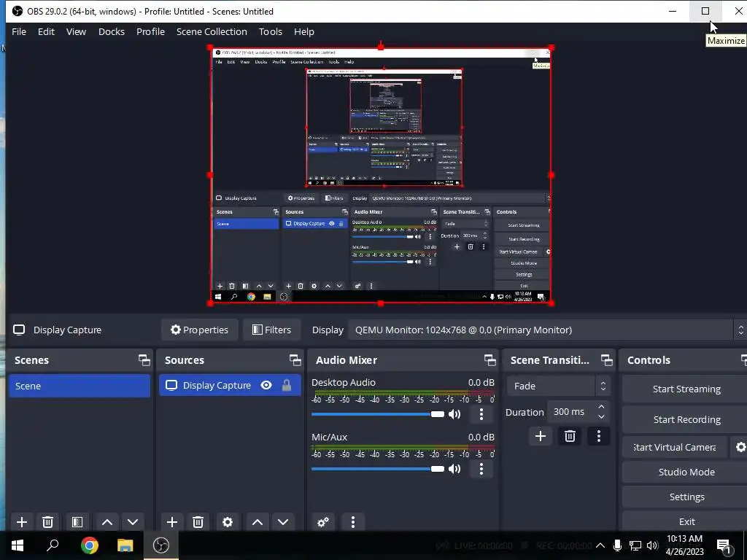This screenshot has width=747, height=560.
Task: Open taskbar search
Action: tap(53, 545)
